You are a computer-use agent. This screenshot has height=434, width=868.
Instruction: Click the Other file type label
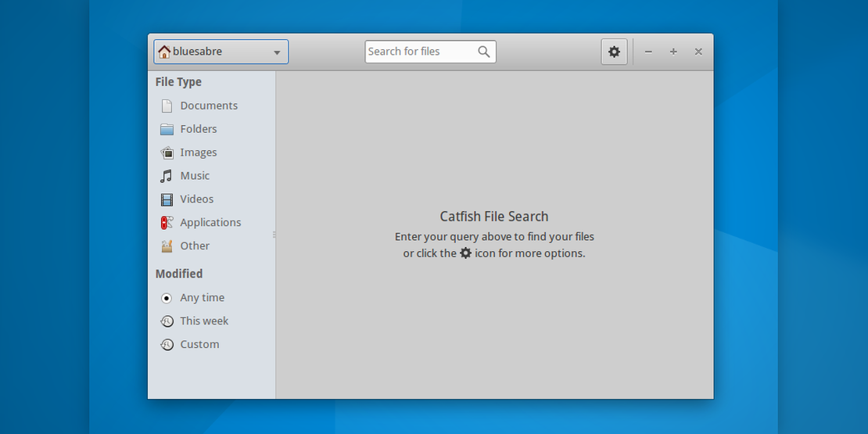tap(195, 246)
